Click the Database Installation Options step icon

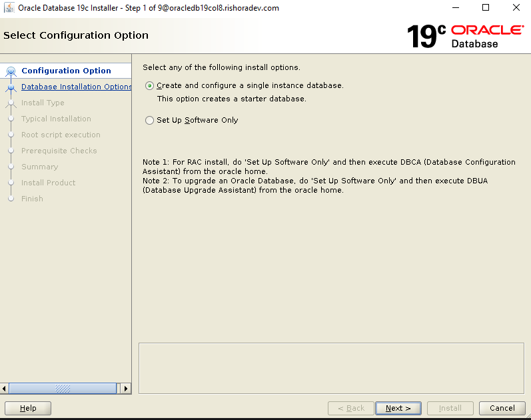click(10, 87)
